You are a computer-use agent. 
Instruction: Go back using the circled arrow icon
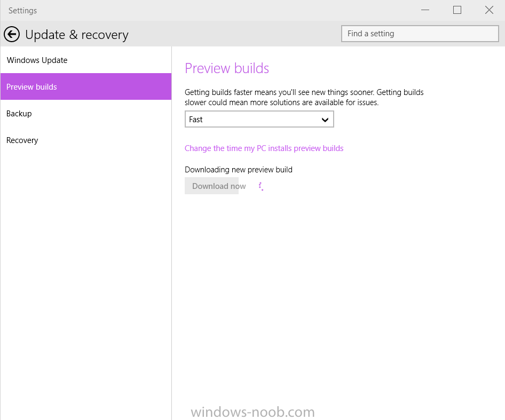coord(12,34)
